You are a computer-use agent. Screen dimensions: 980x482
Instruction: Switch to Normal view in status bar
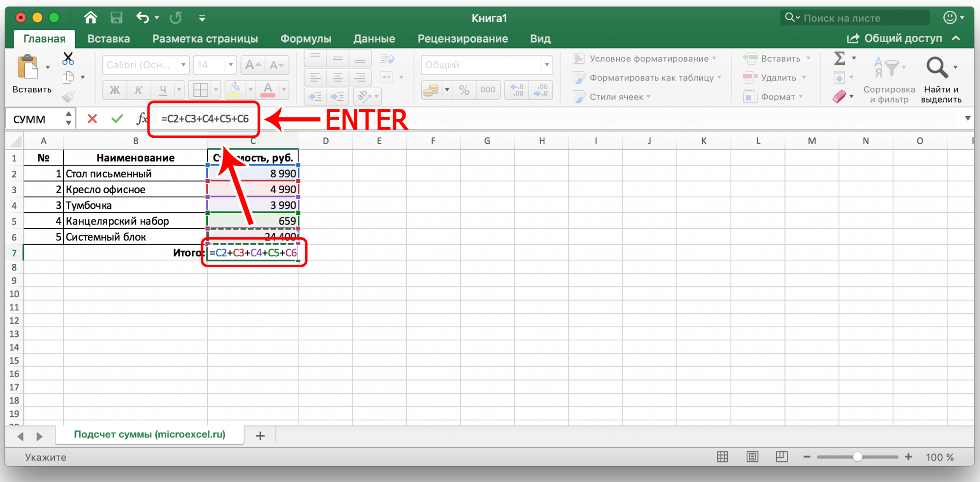click(722, 457)
